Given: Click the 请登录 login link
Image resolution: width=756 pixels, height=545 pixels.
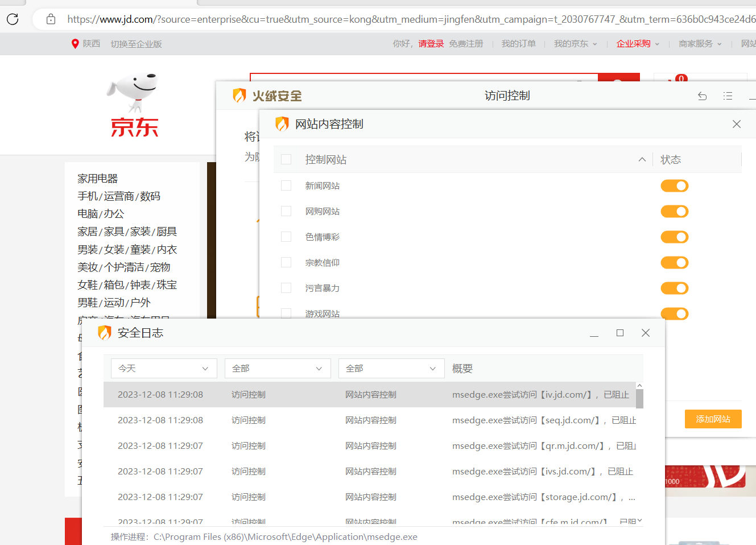Looking at the screenshot, I should (x=431, y=44).
